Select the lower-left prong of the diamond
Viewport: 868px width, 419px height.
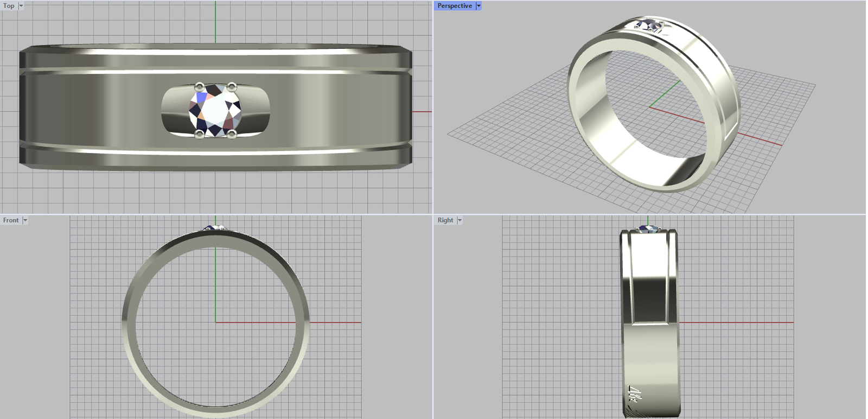tap(199, 134)
